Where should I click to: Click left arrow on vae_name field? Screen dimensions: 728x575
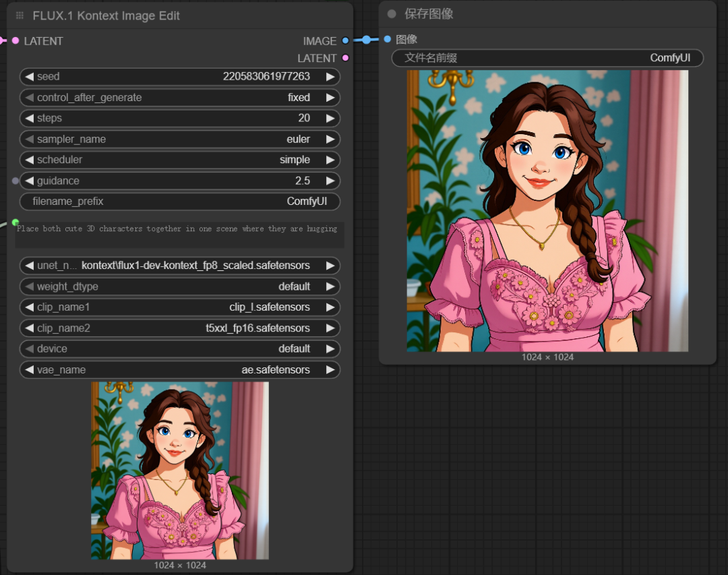pos(29,369)
